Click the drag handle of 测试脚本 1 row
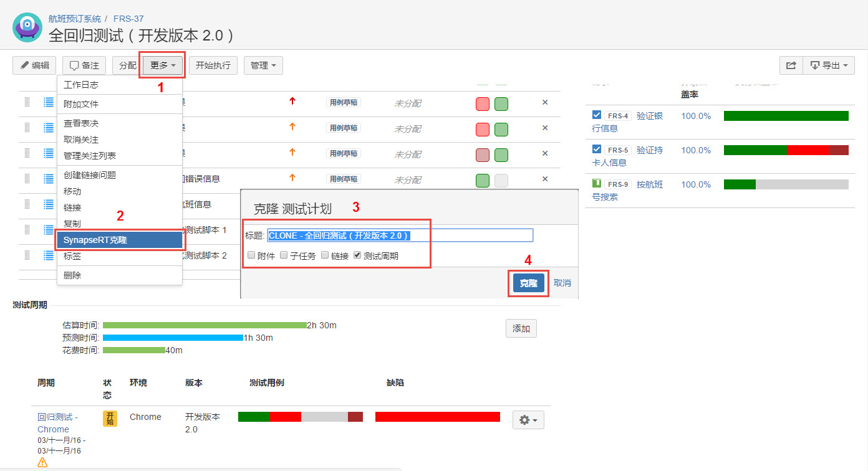 [x=27, y=230]
